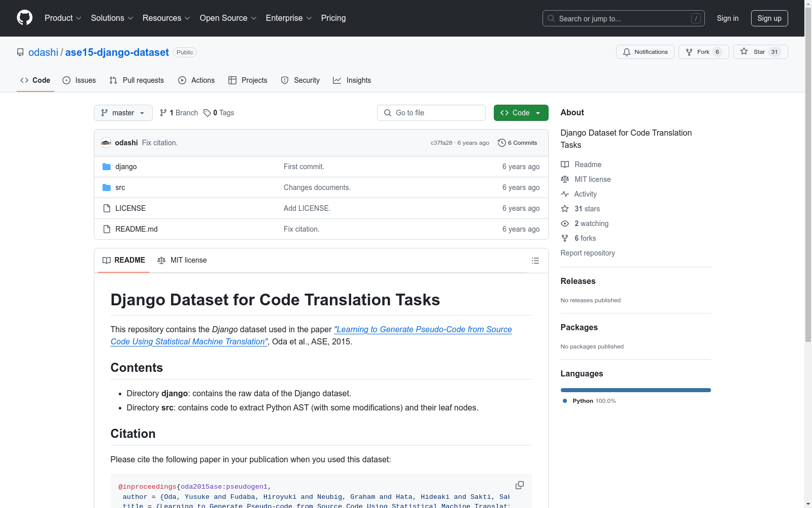Switch to the Actions tab

pyautogui.click(x=196, y=80)
